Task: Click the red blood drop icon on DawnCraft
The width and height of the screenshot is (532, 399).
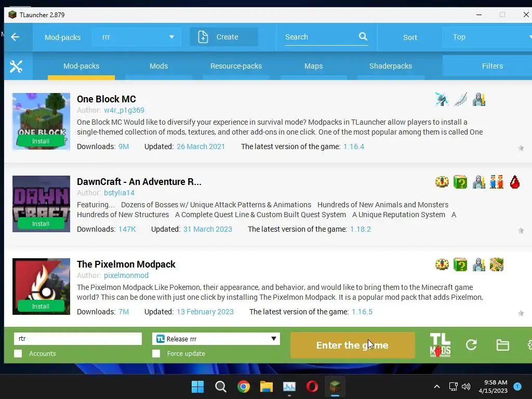Action: coord(515,182)
